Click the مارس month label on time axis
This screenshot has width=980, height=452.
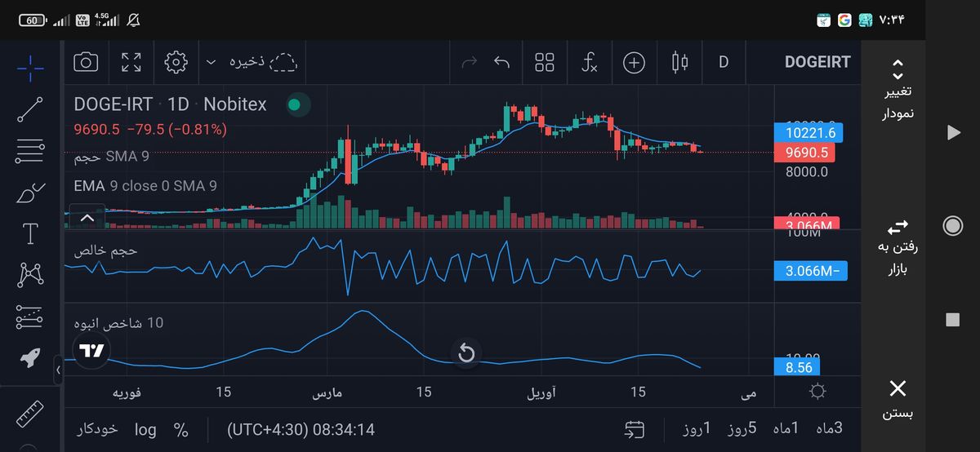327,393
